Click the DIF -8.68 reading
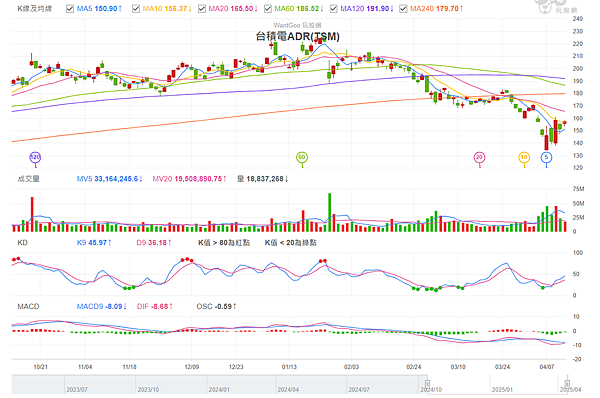Image resolution: width=600 pixels, height=398 pixels. (x=155, y=307)
